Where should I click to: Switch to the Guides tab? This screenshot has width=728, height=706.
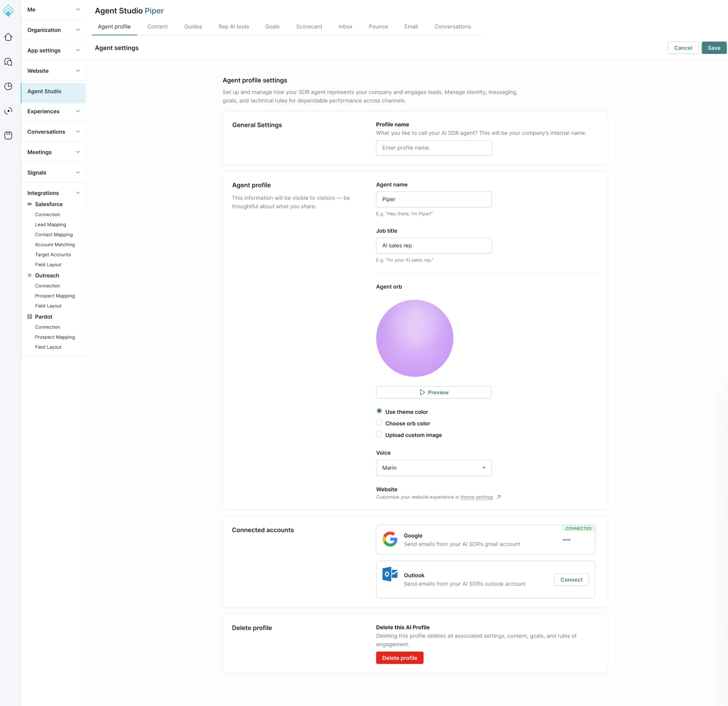193,26
